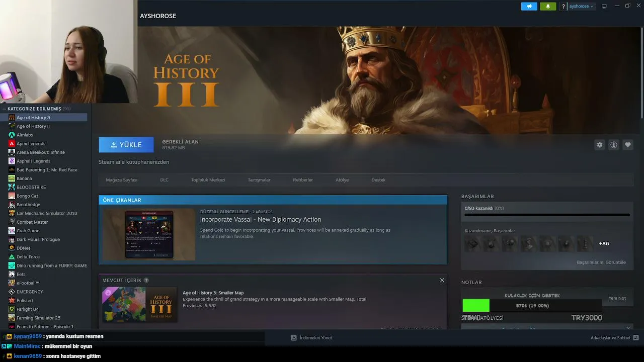Select the Crab Game icon

[12, 231]
